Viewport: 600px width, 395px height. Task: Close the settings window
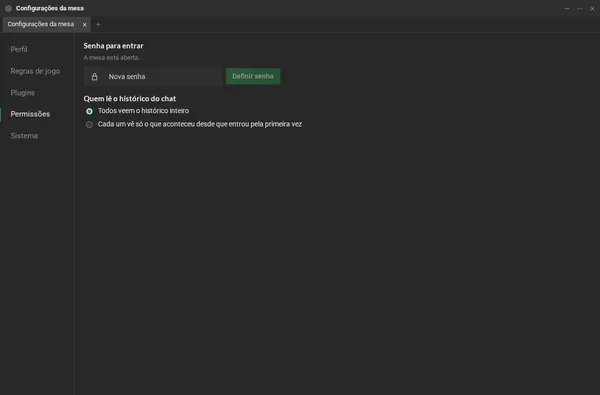point(592,8)
